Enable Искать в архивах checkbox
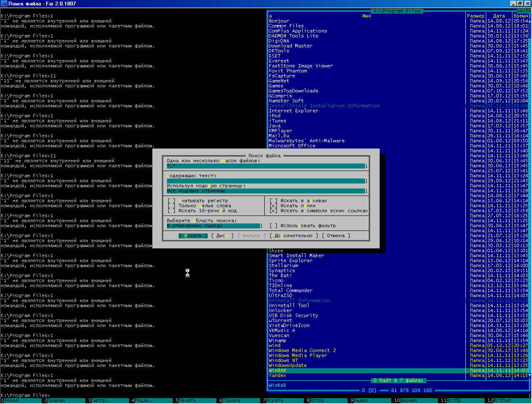This screenshot has width=532, height=404. pyautogui.click(x=273, y=201)
